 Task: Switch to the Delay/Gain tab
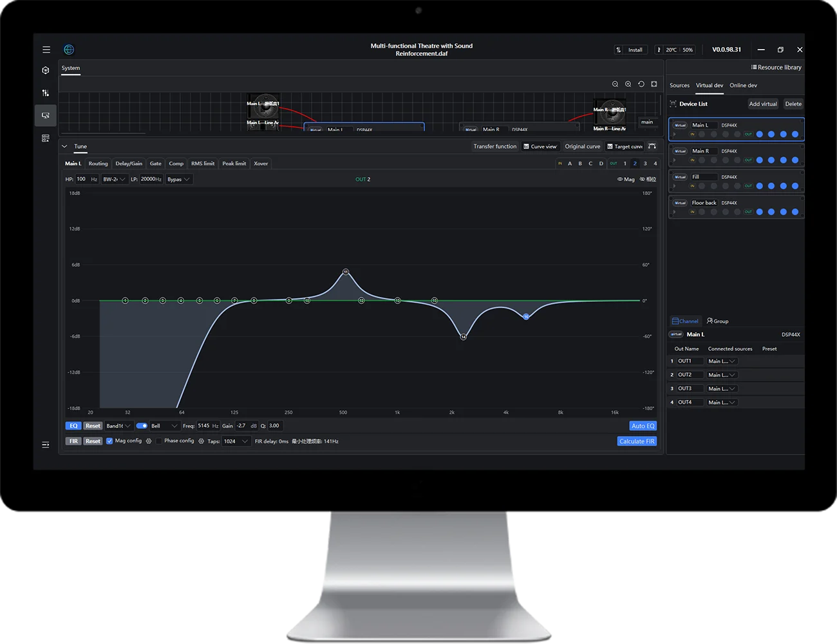[129, 164]
